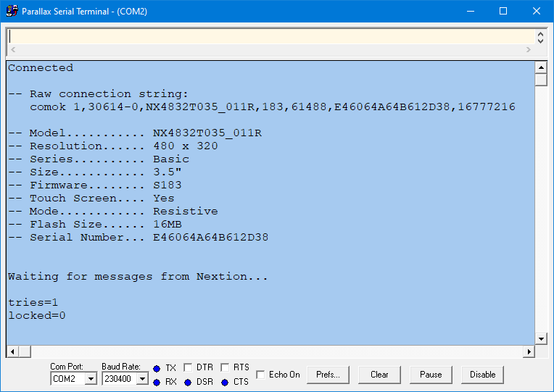Click the terminal vertical scroll down arrow

(540, 338)
